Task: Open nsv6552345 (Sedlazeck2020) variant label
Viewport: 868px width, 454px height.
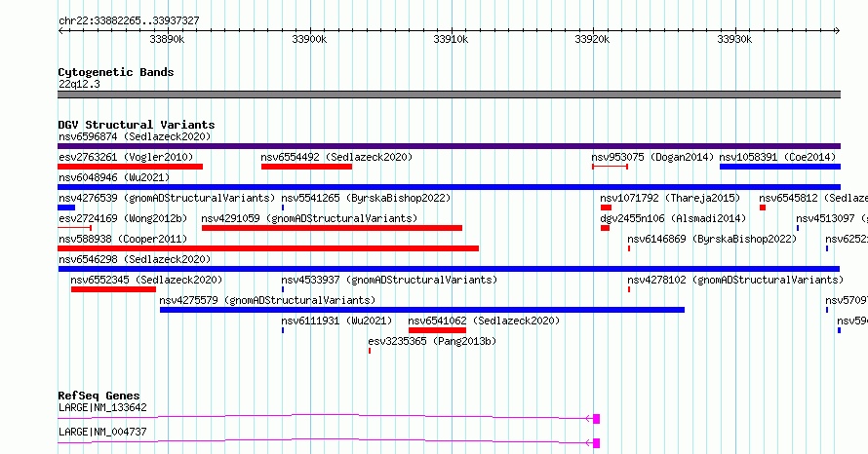Action: 146,280
